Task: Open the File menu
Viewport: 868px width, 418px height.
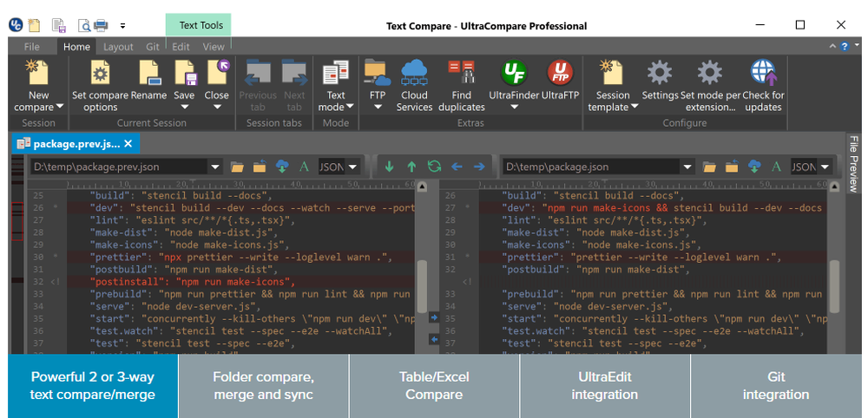Action: tap(31, 47)
